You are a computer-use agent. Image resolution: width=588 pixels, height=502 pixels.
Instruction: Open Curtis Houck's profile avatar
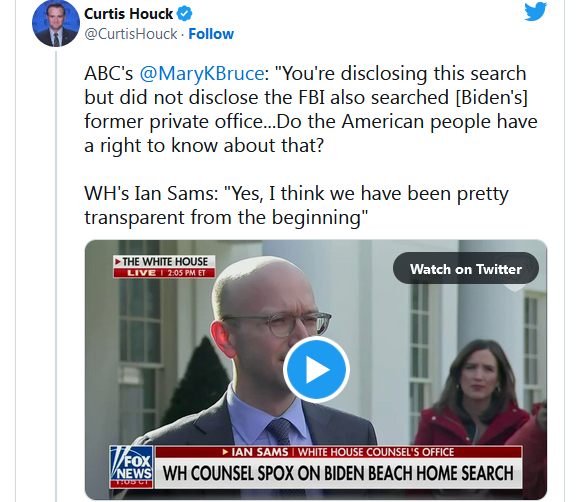(56, 23)
